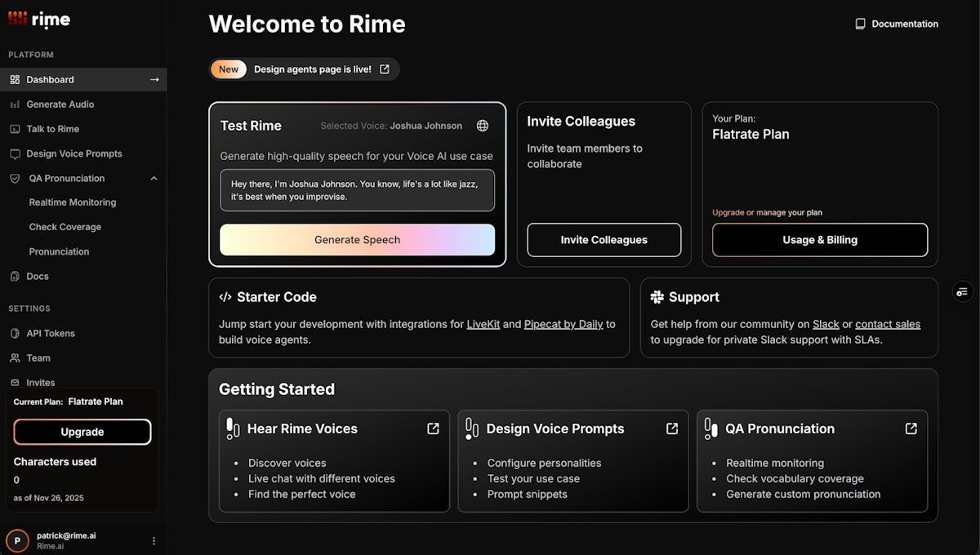This screenshot has width=980, height=555.
Task: Open the floating changelog widget button
Action: click(962, 291)
